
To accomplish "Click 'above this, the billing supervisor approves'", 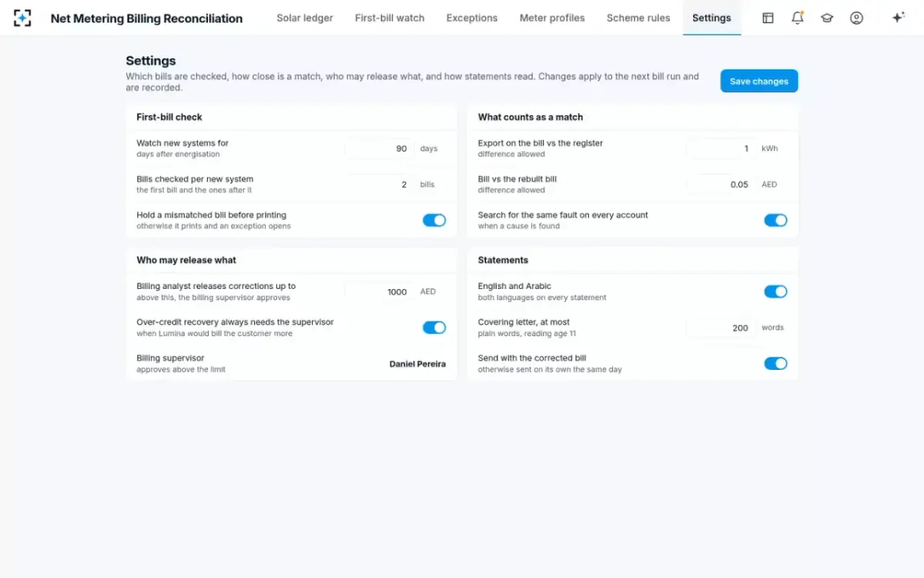I will click(213, 297).
